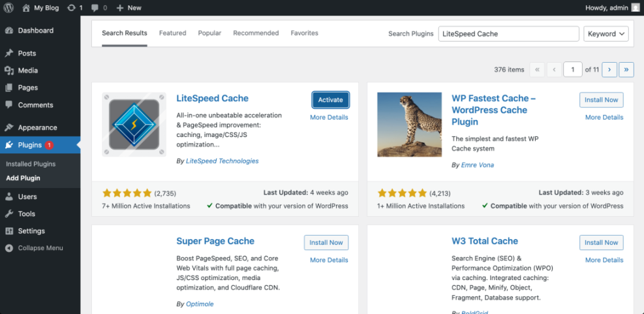Image resolution: width=644 pixels, height=314 pixels.
Task: Click the Howdy, admin account menu
Action: (613, 7)
